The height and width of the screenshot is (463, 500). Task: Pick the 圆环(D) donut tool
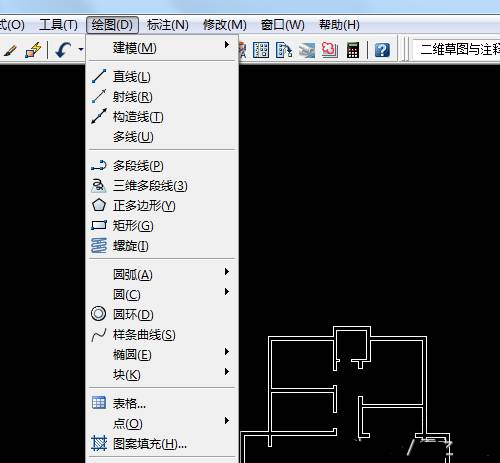[162, 314]
